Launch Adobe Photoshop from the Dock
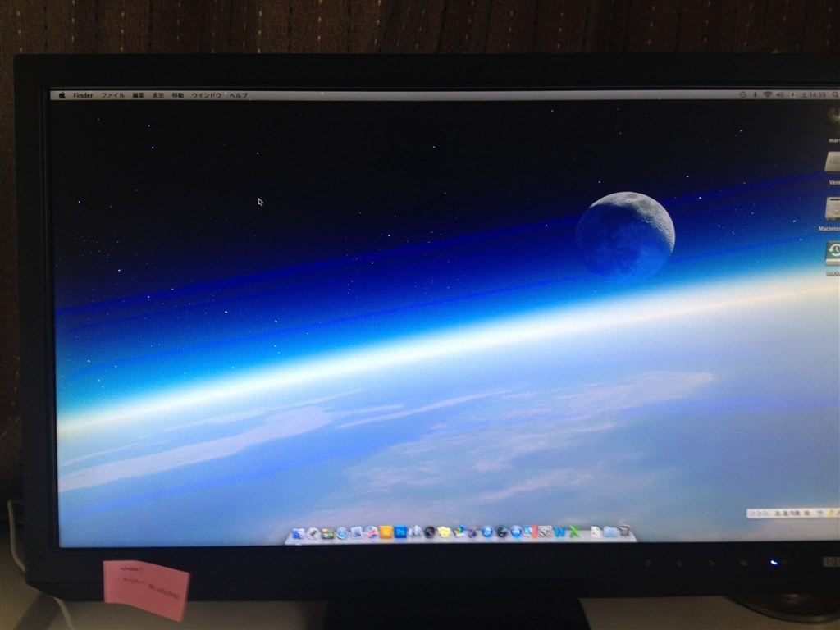 point(400,532)
